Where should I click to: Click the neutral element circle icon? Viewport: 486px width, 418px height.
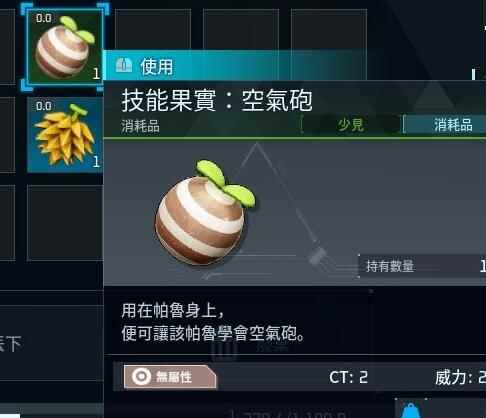pyautogui.click(x=141, y=377)
